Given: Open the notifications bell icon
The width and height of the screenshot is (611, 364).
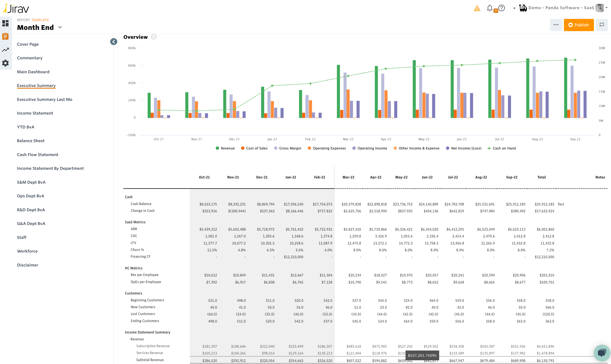Looking at the screenshot, I should (490, 8).
